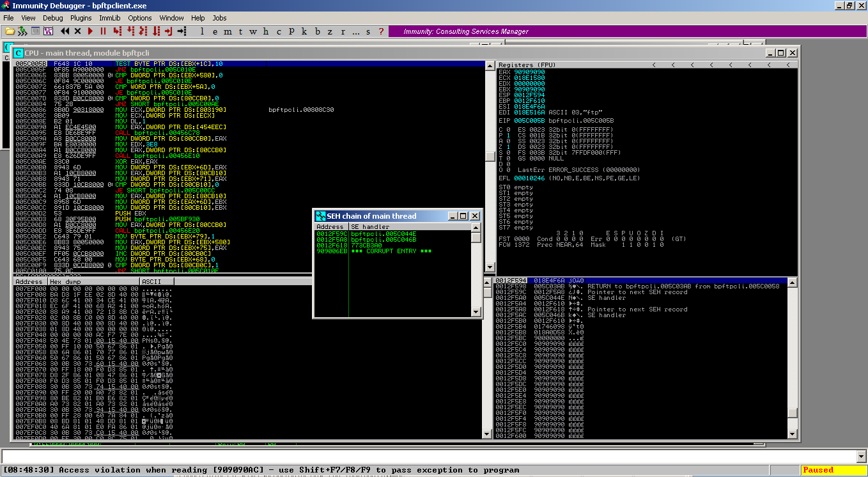Open Windows list with 'w' button
Viewport: 868px width, 477px height.
pyautogui.click(x=253, y=31)
